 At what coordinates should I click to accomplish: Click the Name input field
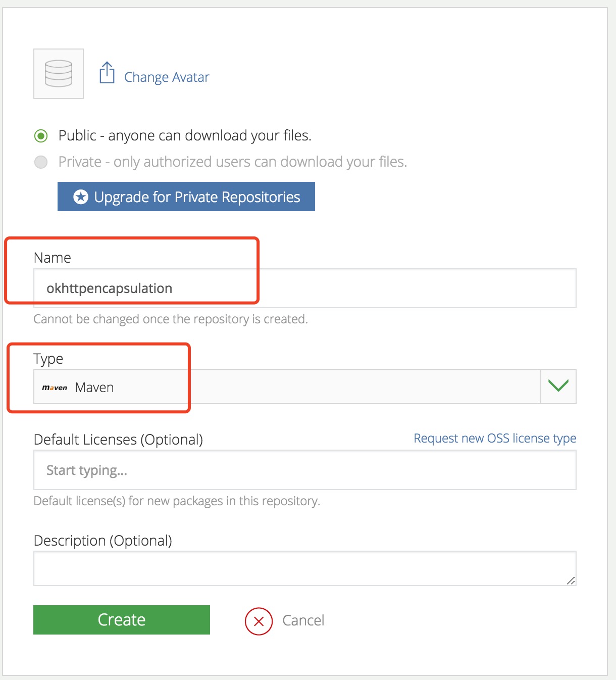tap(305, 288)
